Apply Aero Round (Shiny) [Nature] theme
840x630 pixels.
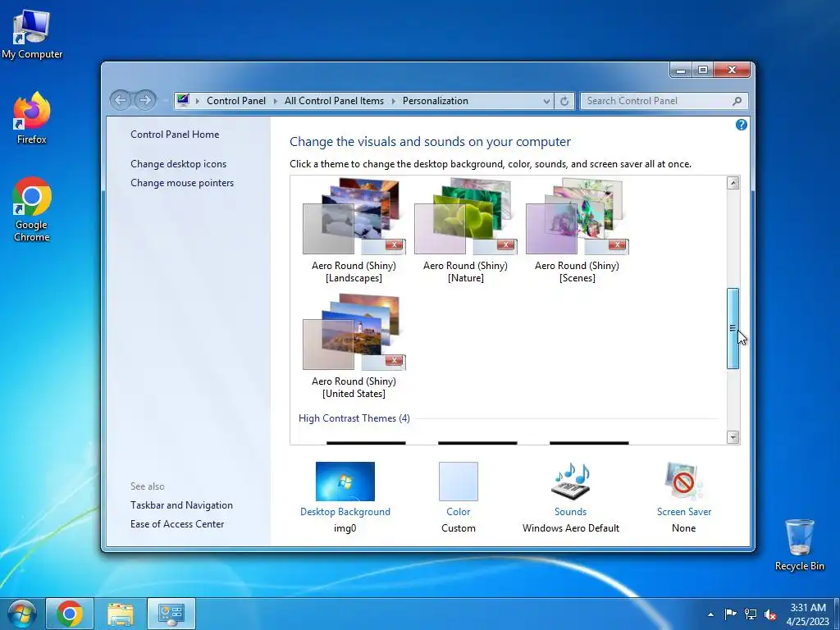[466, 231]
